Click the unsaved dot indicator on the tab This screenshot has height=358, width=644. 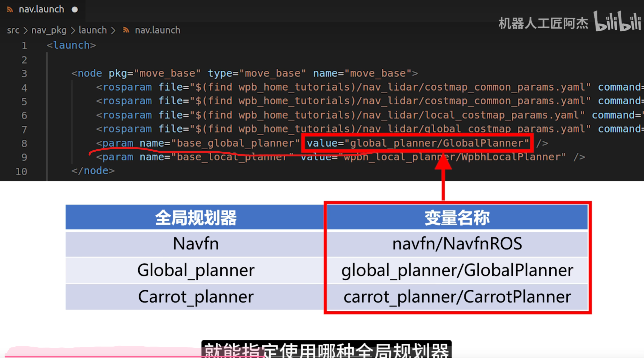74,10
